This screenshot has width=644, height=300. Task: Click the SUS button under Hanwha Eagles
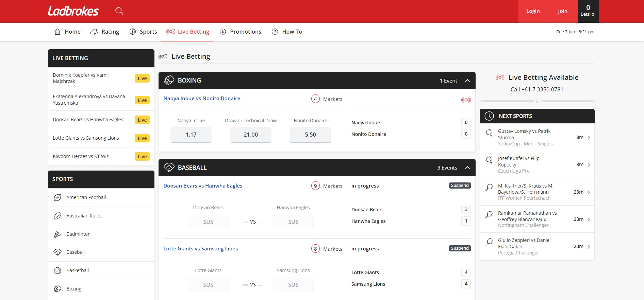click(293, 222)
